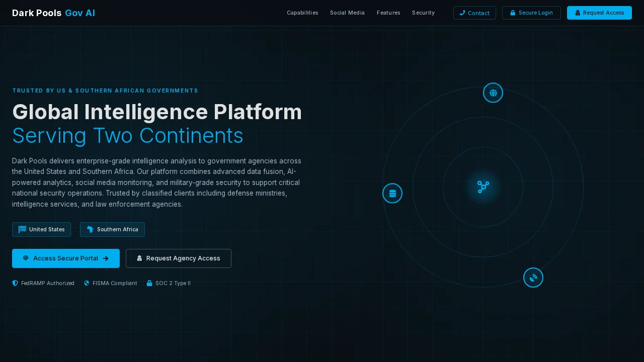The width and height of the screenshot is (644, 362).
Task: Click Request Access in the header
Action: click(599, 13)
